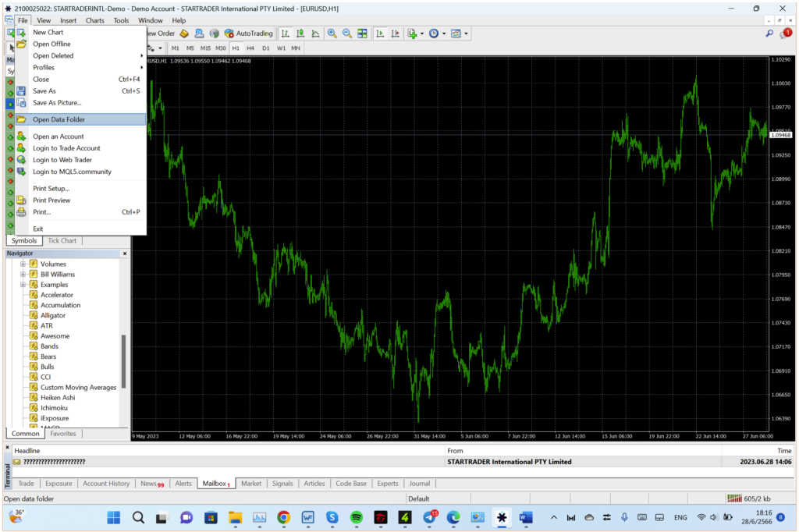Toggle chart auto scroll
Screen dimensions: 799x532
(380, 34)
